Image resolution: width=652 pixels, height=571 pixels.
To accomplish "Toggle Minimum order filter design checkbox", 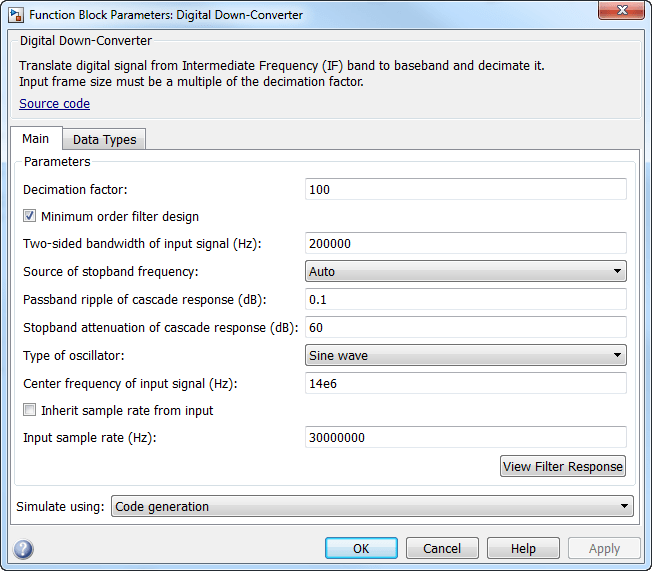I will [30, 216].
